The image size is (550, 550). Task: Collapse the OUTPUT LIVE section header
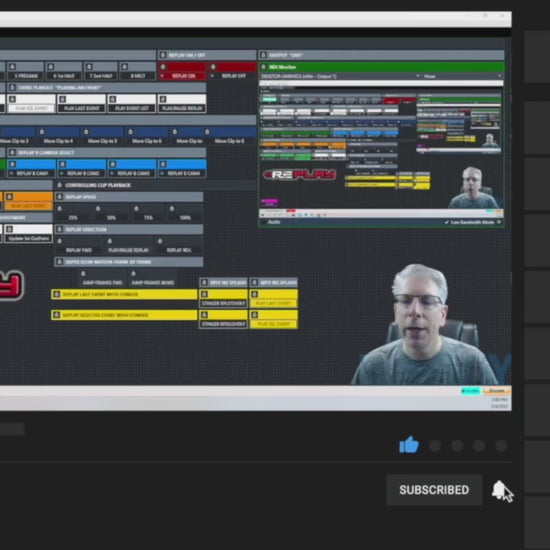coord(381,55)
